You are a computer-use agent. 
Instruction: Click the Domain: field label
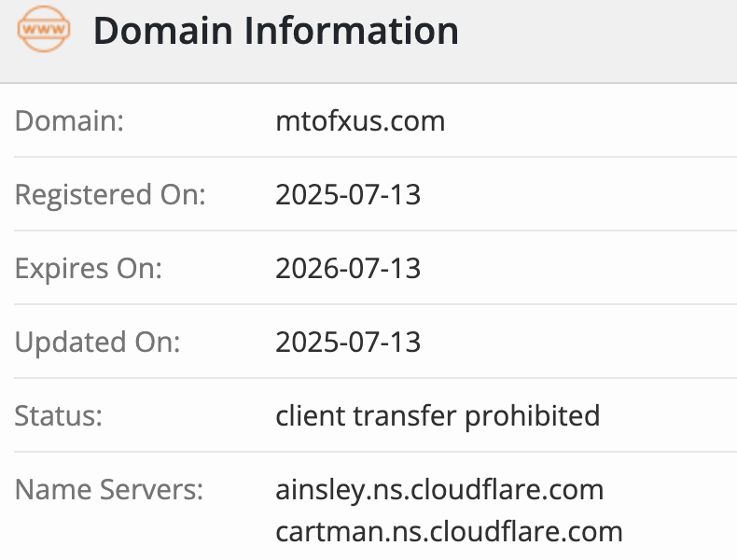(x=70, y=121)
